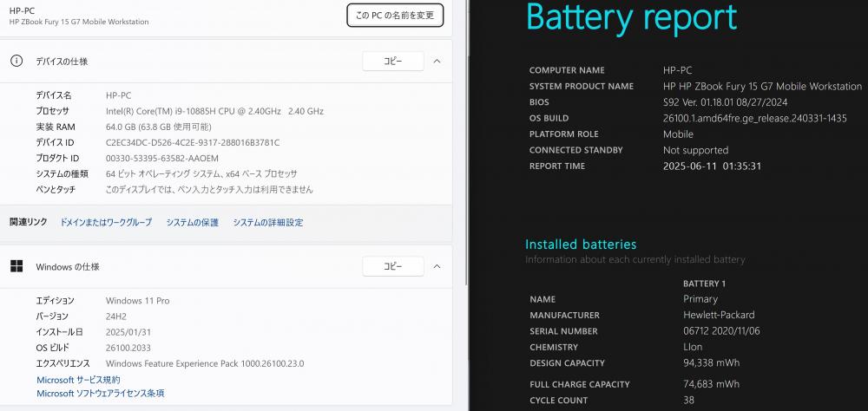Screen dimensions: 868x411
Task: Select battery MANUFACTURER value Hewlett-Packard
Action: 719,315
